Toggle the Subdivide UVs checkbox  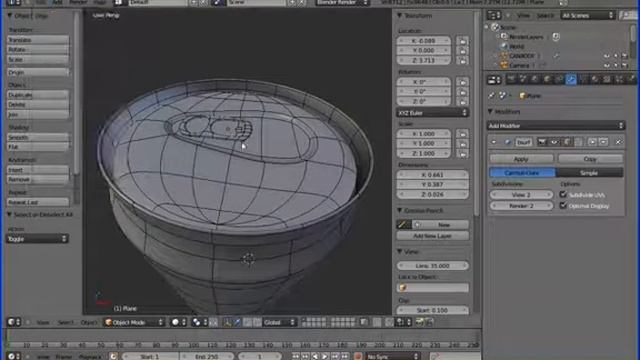click(x=563, y=194)
